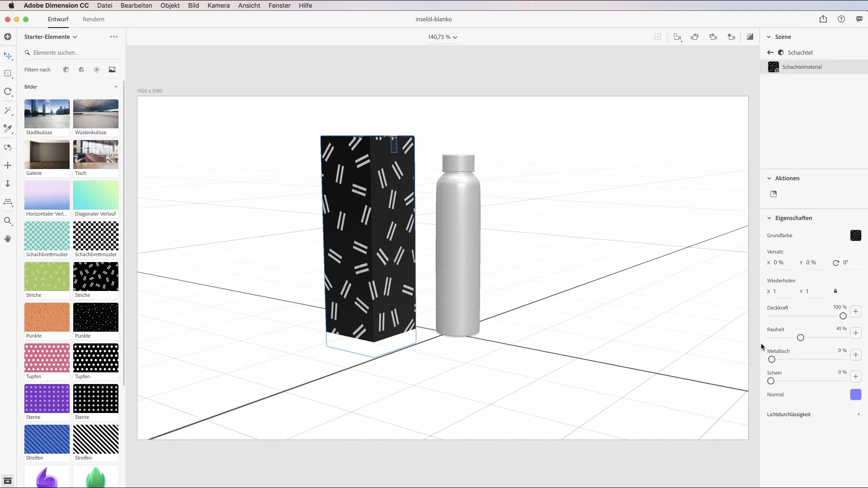This screenshot has height=488, width=868.
Task: Open the Datei menu
Action: (104, 5)
